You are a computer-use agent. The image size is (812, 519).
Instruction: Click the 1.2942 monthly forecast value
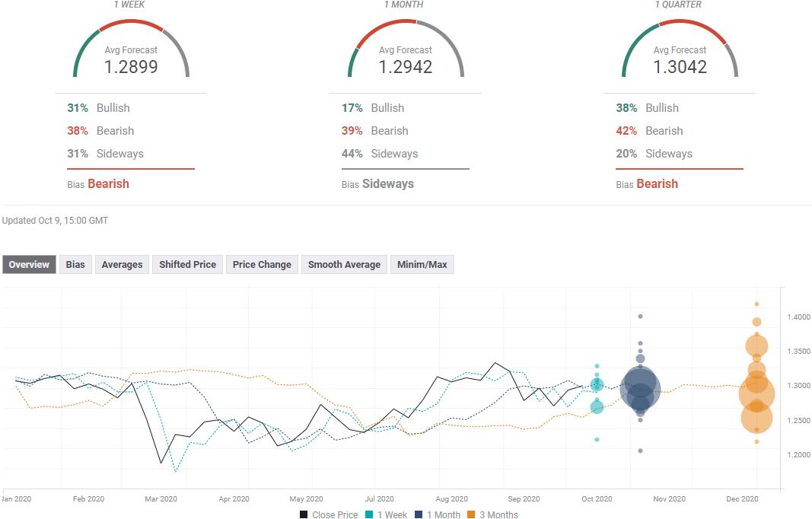pyautogui.click(x=406, y=67)
